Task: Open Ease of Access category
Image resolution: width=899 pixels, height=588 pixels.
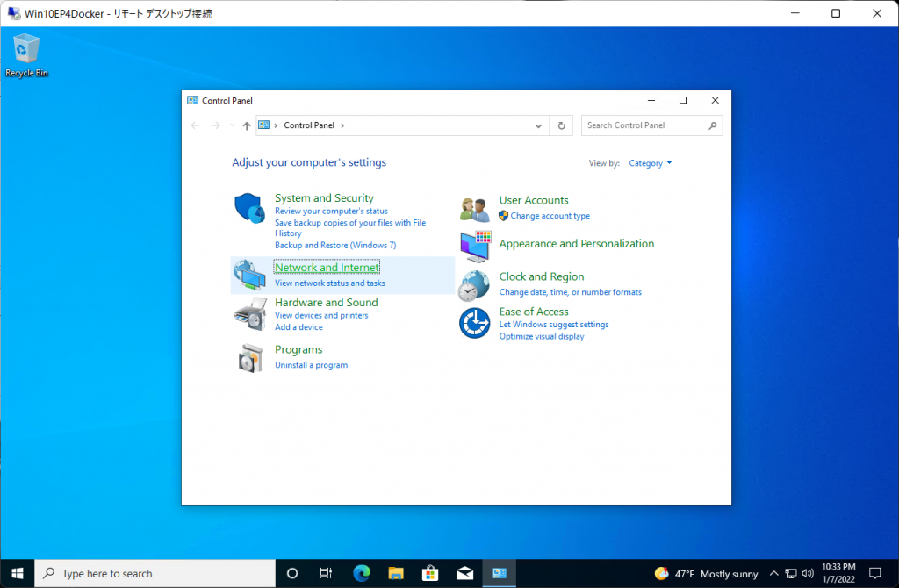Action: point(534,312)
